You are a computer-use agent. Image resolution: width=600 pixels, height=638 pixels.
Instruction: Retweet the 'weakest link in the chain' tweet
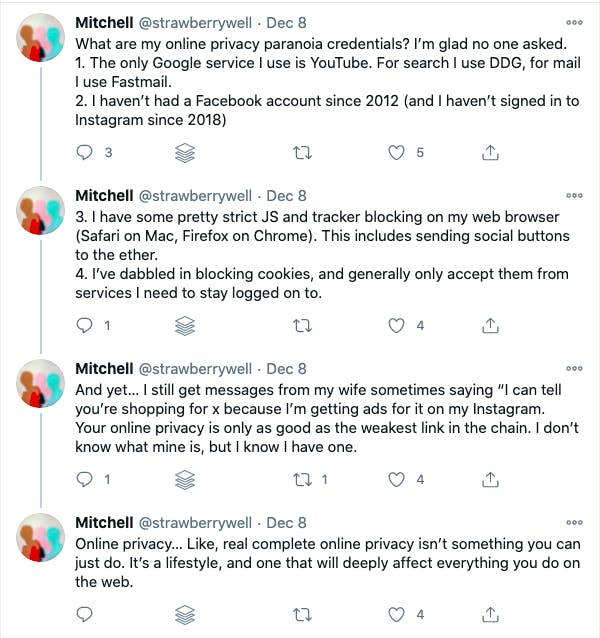click(x=302, y=480)
